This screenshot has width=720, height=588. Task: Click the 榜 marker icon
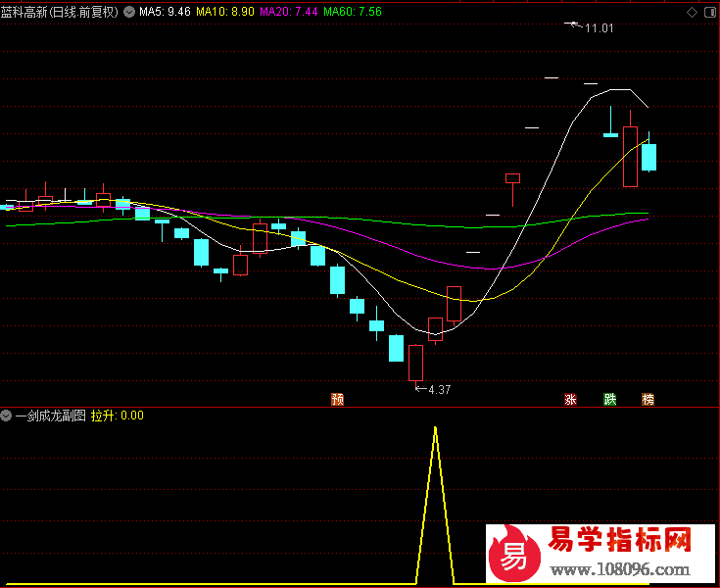point(648,399)
